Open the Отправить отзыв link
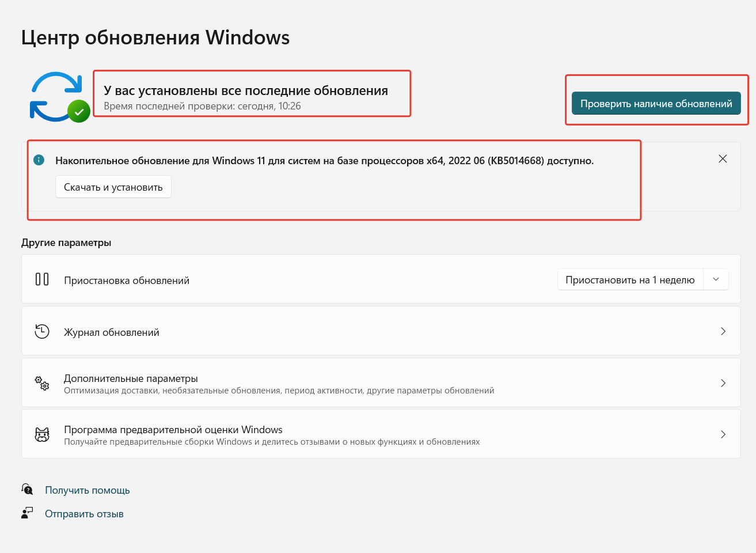 84,514
